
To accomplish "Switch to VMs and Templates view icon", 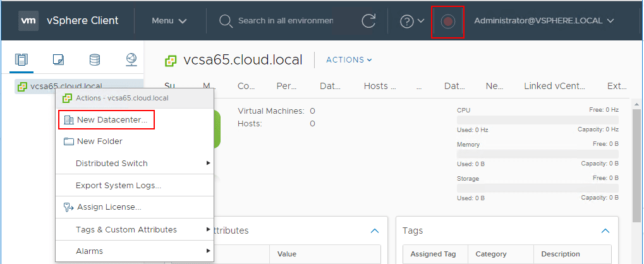I will [58, 61].
